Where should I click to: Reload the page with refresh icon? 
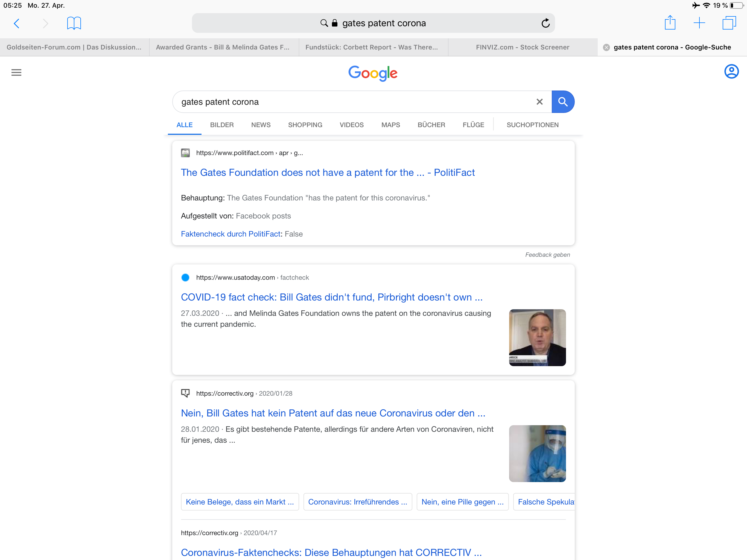pos(545,23)
